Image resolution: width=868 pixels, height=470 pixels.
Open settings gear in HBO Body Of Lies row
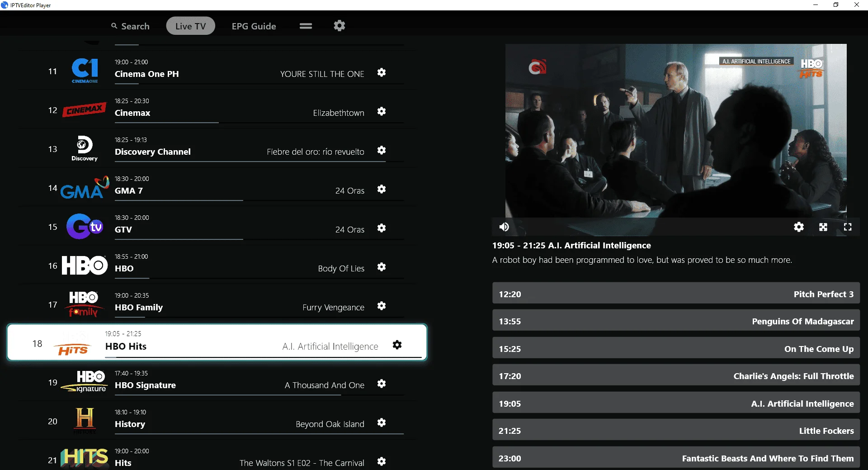[x=382, y=267]
